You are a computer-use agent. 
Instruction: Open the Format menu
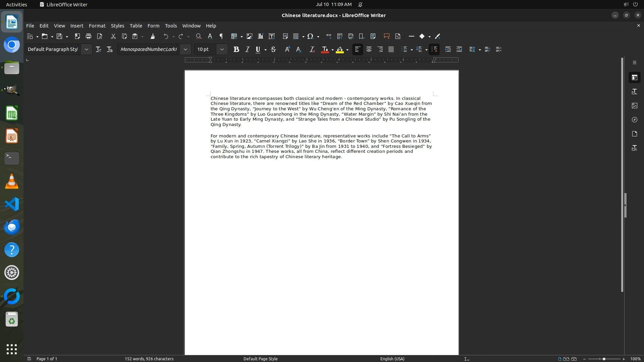tap(97, 25)
